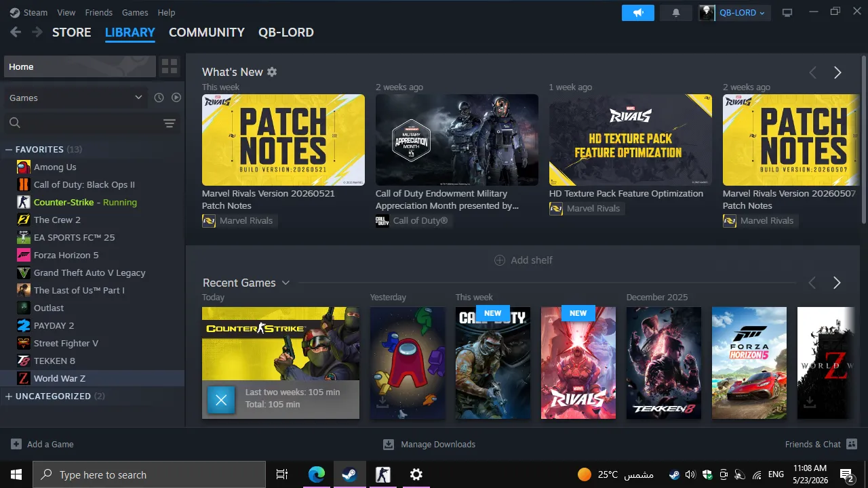Open the HD Texture Pack Feature Optimization title
This screenshot has height=488, width=868.
point(626,193)
